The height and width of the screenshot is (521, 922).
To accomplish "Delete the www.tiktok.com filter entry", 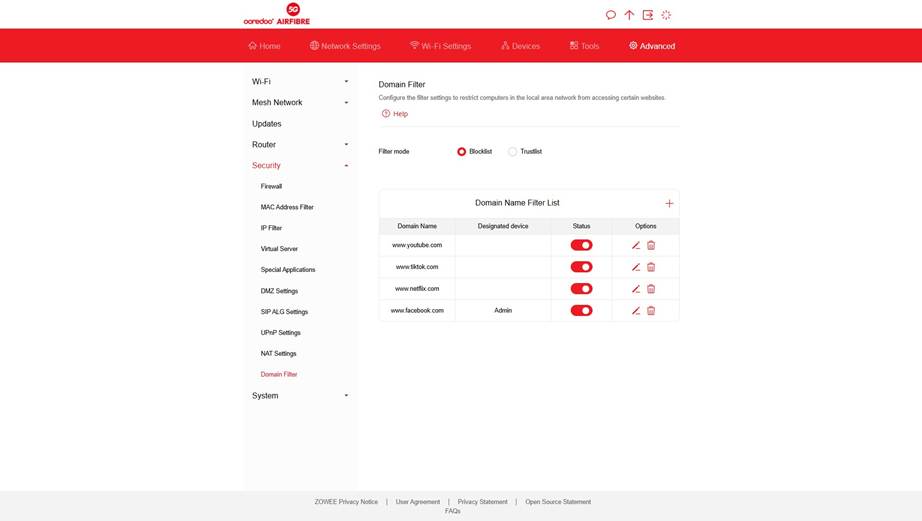I will 651,267.
